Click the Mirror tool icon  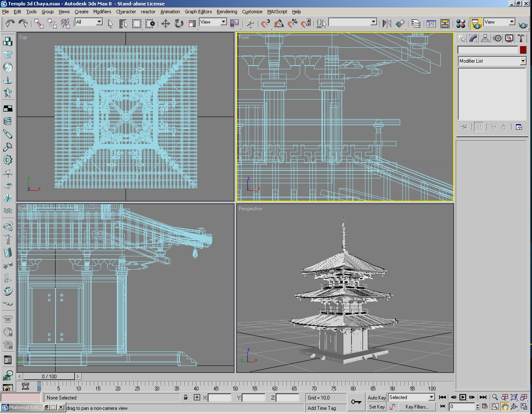tap(387, 23)
